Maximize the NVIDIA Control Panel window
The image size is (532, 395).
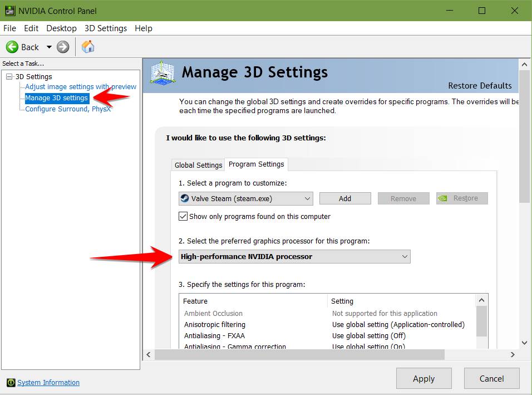(x=482, y=11)
